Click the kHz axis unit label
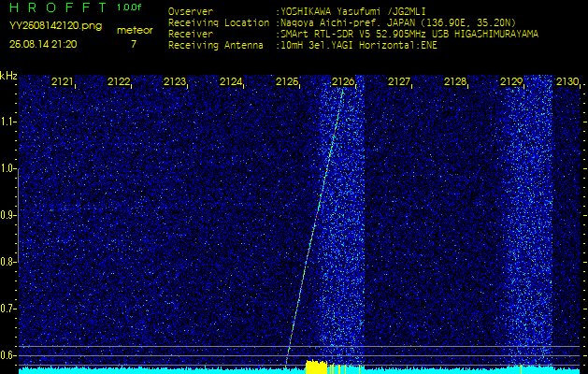This screenshot has width=588, height=374. [x=8, y=76]
